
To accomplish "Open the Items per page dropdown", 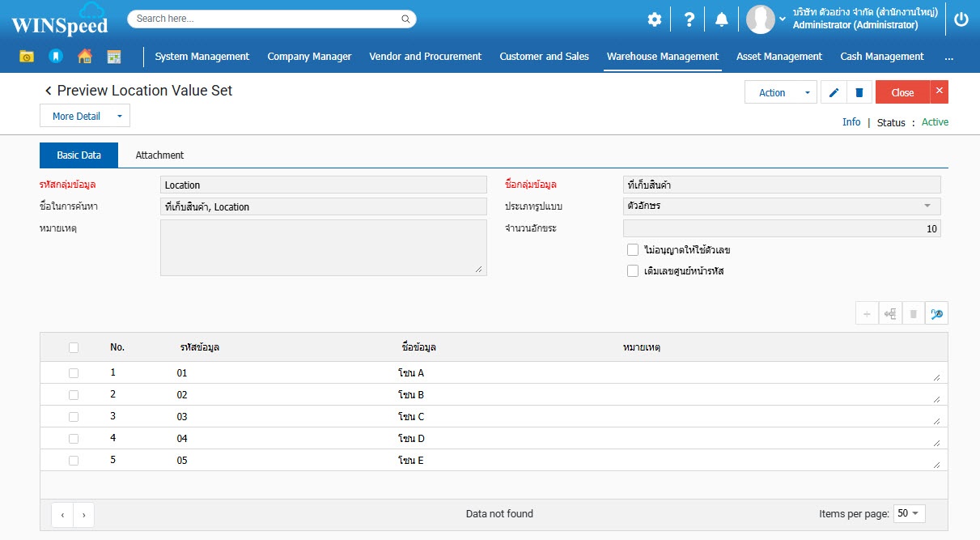I will click(x=909, y=513).
